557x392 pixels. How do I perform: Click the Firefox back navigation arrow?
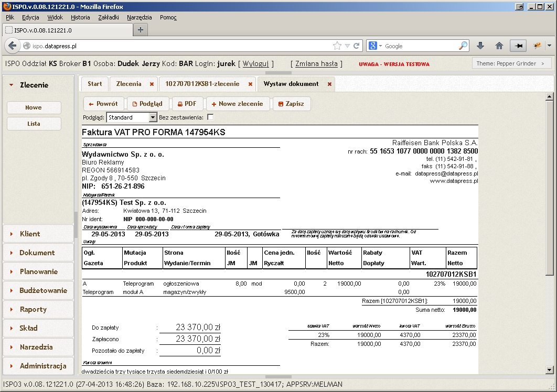(12, 46)
